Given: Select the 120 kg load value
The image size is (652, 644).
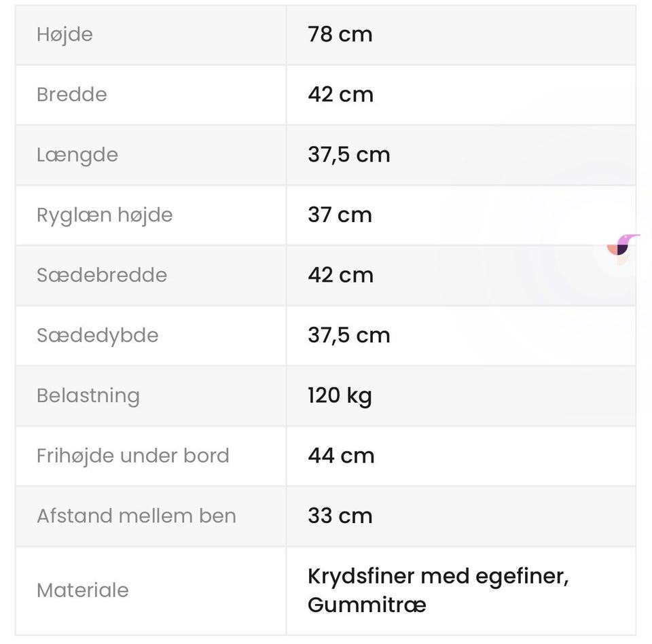Looking at the screenshot, I should pos(340,396).
